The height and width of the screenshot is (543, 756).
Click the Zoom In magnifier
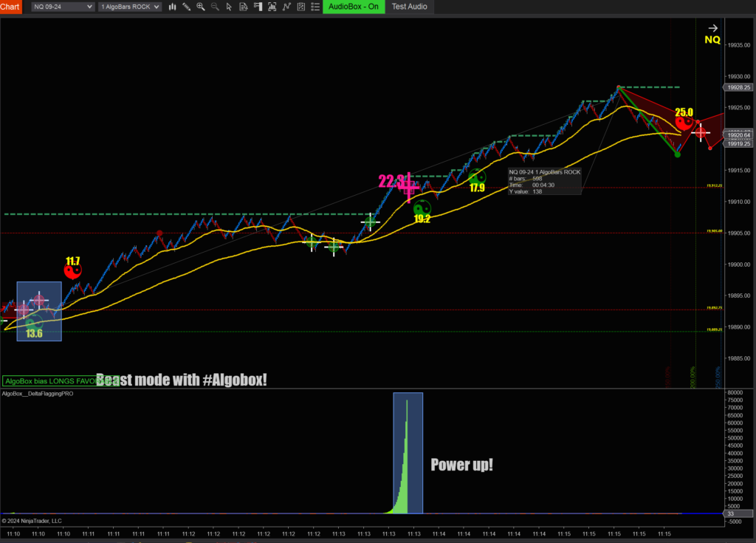pyautogui.click(x=201, y=7)
